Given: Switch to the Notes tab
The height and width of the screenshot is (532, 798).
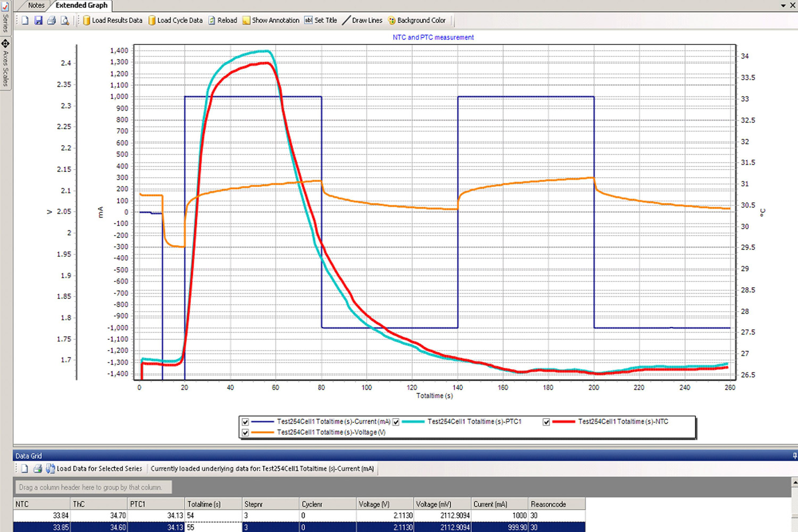Looking at the screenshot, I should click(x=36, y=5).
